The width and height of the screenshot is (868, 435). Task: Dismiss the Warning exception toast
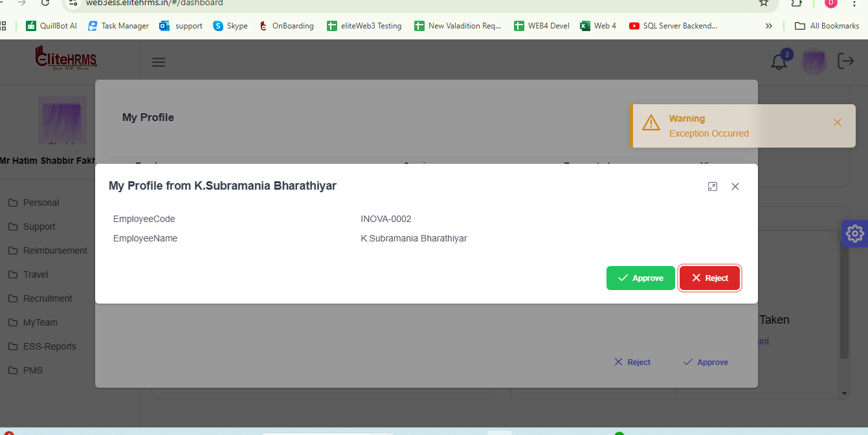(x=838, y=122)
